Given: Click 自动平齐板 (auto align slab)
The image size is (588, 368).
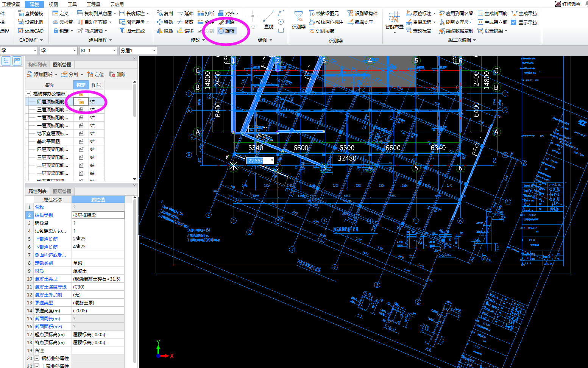Looking at the screenshot, I should pos(95,22).
